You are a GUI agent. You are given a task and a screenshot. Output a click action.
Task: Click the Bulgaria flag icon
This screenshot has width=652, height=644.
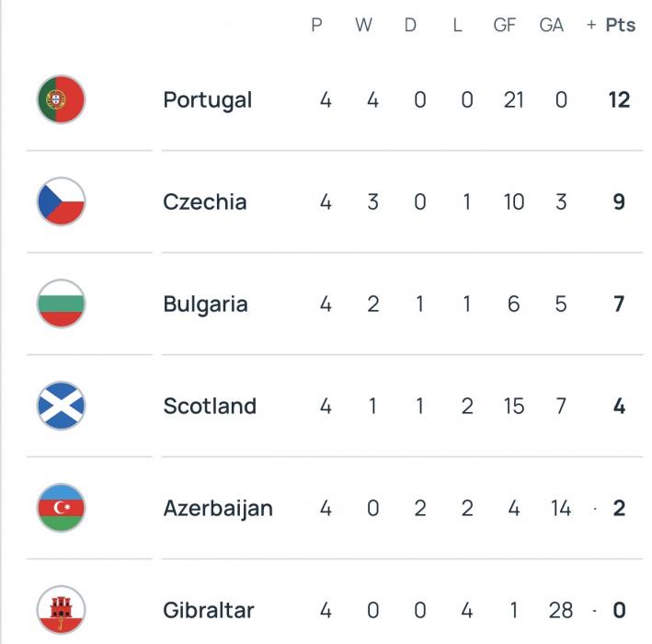[61, 305]
